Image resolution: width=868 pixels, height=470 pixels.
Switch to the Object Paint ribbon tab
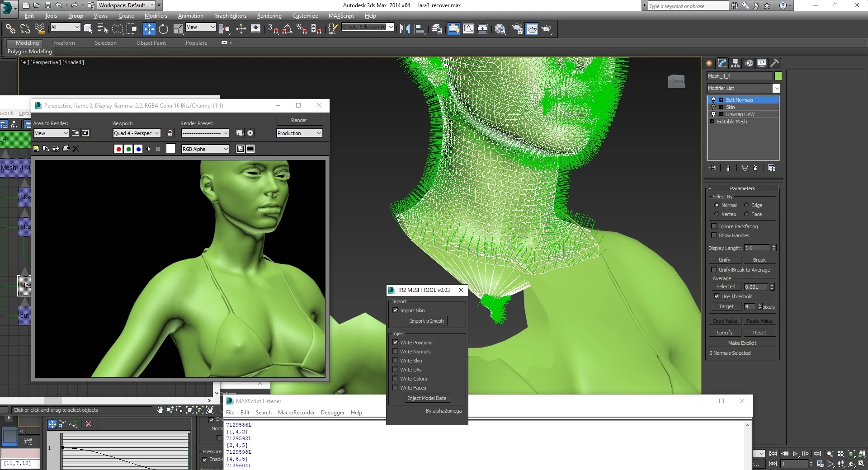[x=151, y=43]
